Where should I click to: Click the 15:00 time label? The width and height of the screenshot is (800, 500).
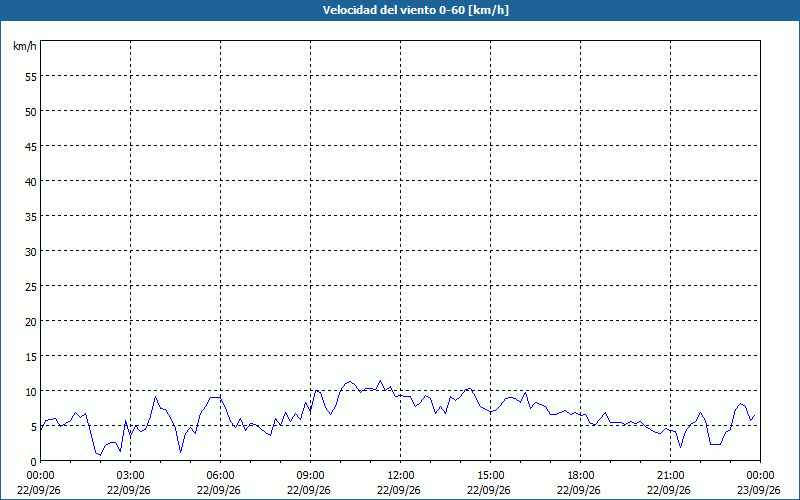coord(490,476)
